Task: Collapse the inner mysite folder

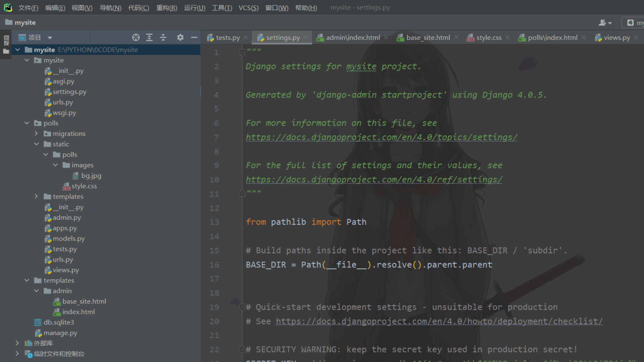Action: tap(27, 60)
